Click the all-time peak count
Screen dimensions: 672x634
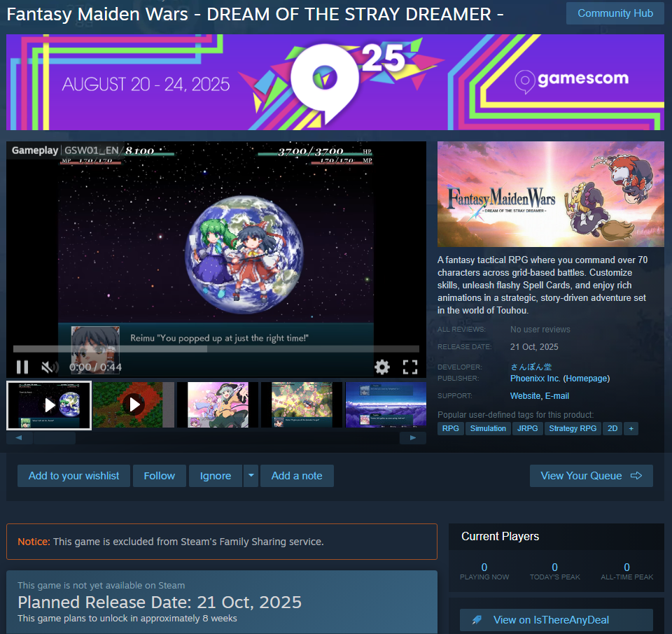coord(626,568)
